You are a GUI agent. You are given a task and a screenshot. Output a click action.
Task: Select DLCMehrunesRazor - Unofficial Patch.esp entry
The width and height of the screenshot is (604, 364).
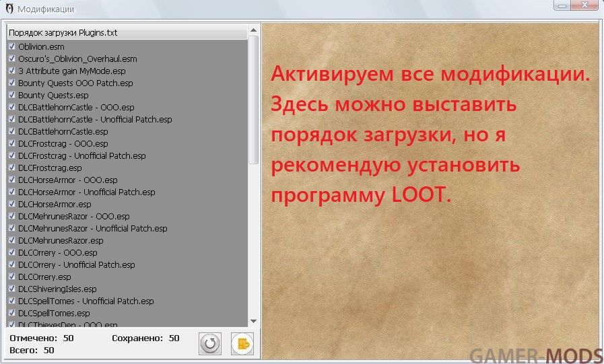coord(93,229)
